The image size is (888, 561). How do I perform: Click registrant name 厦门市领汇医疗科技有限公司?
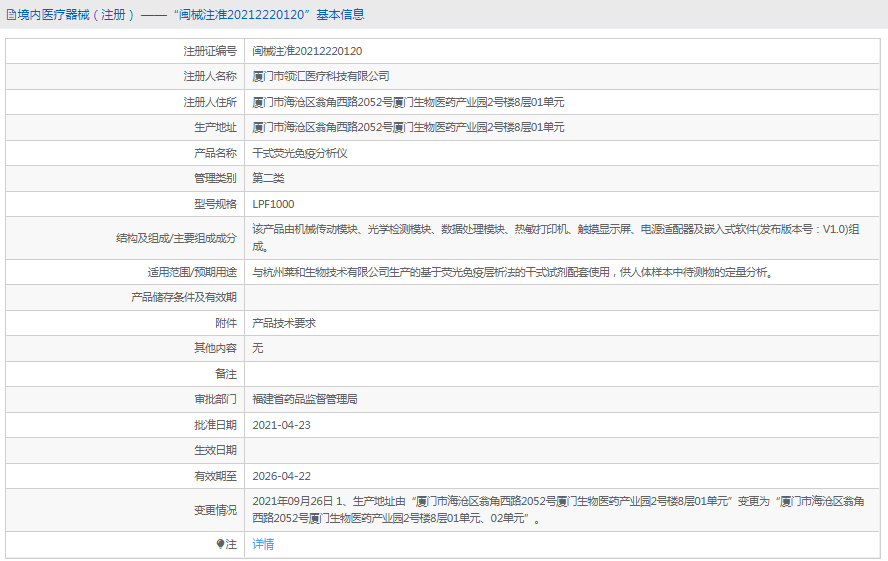point(321,76)
